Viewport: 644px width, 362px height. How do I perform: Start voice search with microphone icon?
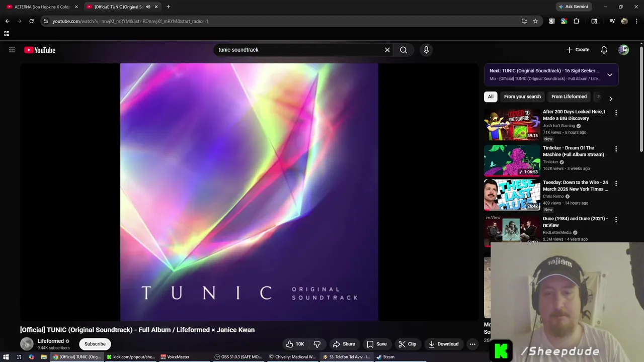click(x=426, y=50)
